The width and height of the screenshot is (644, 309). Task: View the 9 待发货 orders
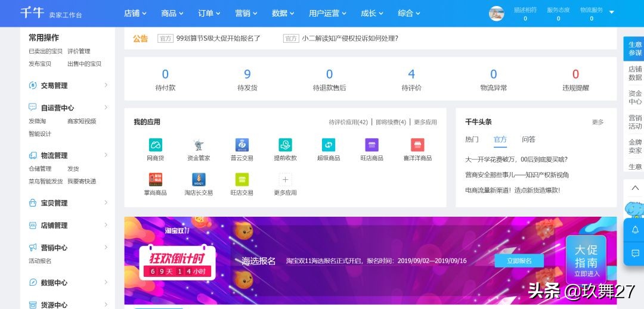tap(247, 80)
